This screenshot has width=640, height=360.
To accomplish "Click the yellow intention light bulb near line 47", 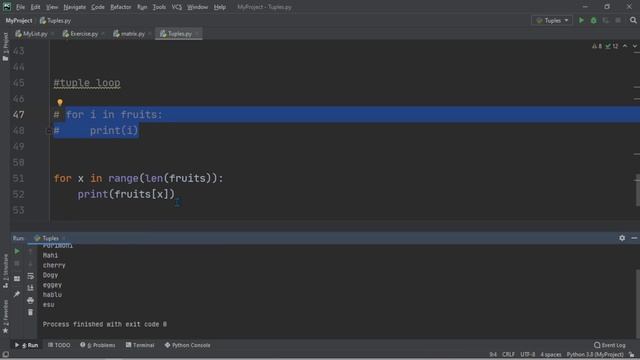I will click(60, 102).
